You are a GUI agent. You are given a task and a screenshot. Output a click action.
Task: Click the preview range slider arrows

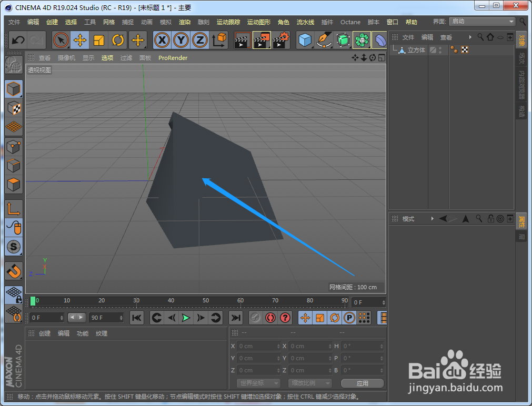(x=76, y=318)
